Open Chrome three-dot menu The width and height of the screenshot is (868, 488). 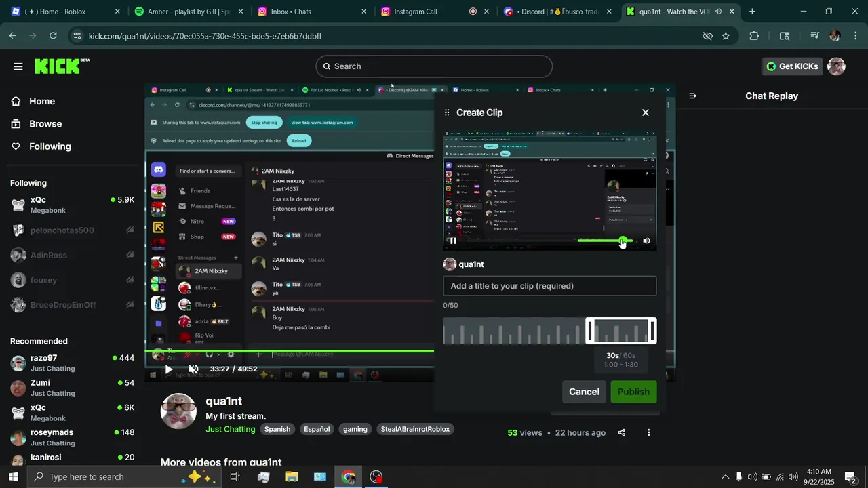855,36
